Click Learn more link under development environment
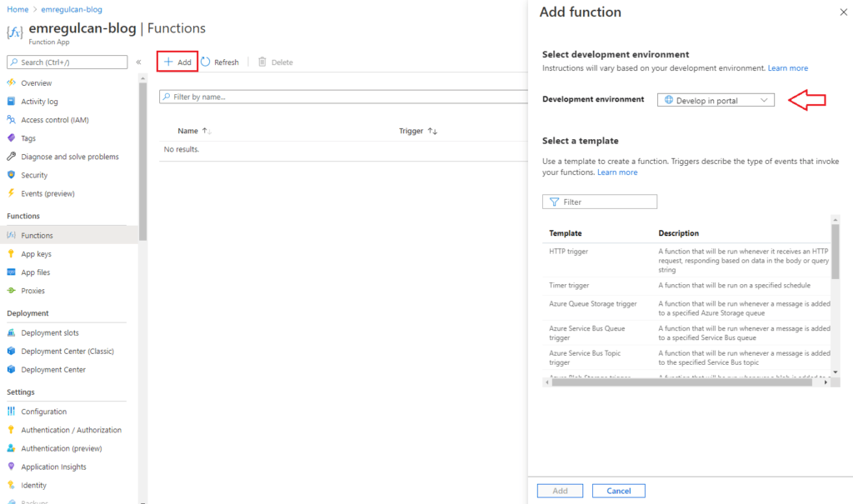Screen dimensions: 853x504 [788, 68]
